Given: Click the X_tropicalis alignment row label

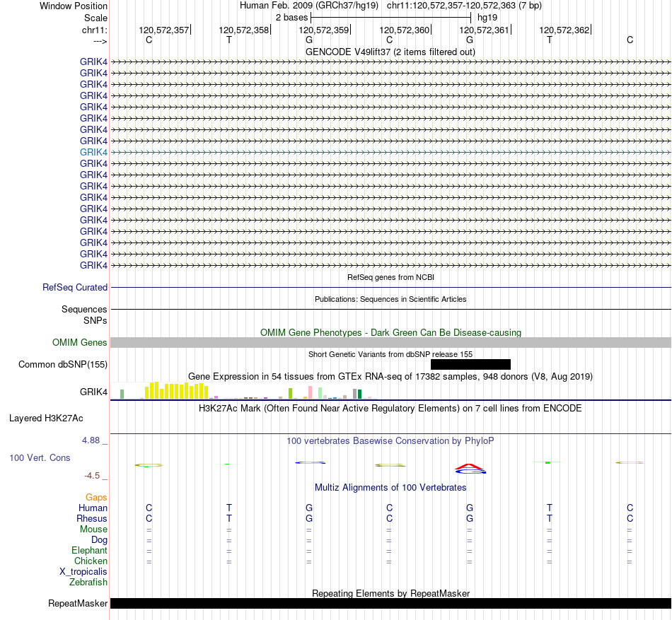Looking at the screenshot, I should (x=83, y=572).
